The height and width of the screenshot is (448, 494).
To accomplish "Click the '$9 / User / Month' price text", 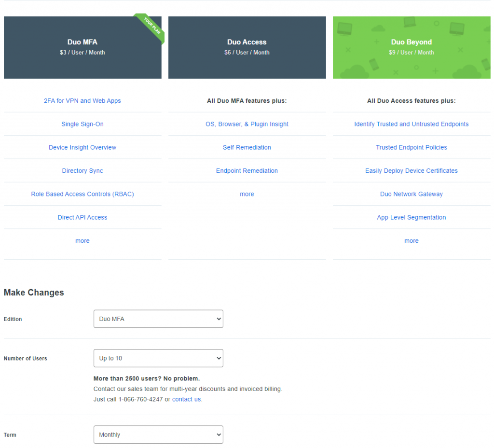I will point(412,52).
